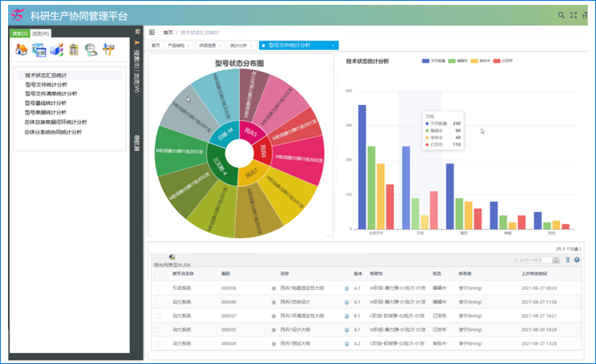Toggle 已发布 legend series in bar chart
Viewport: 596px width, 364px height.
(x=503, y=60)
